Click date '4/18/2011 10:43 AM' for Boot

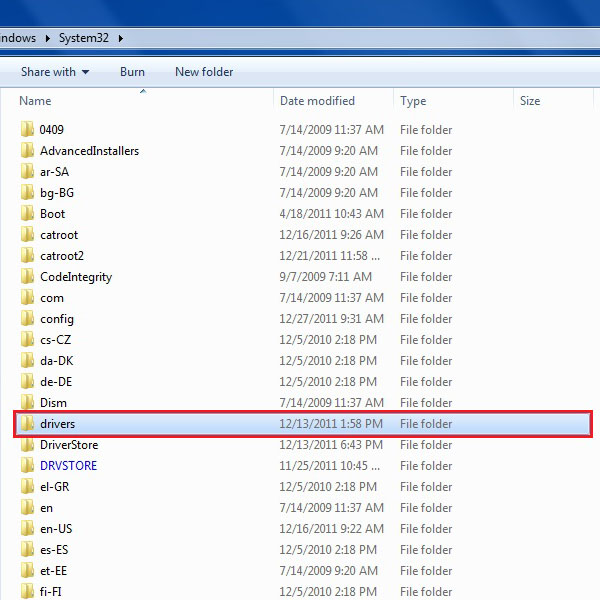point(331,214)
